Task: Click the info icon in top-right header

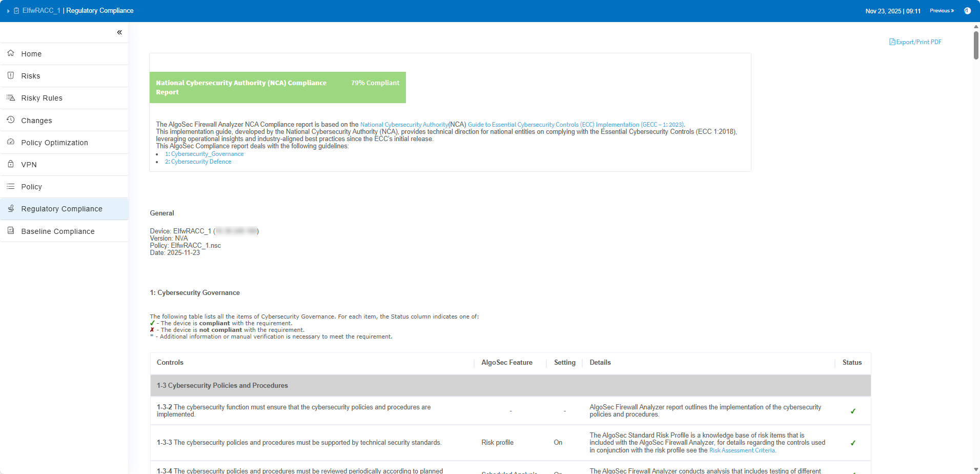Action: [x=967, y=11]
